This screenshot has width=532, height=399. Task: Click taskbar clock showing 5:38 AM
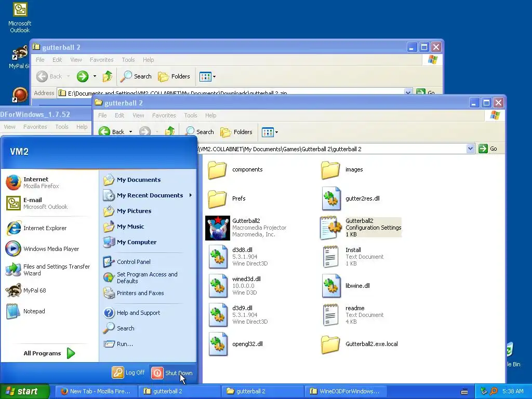(513, 391)
